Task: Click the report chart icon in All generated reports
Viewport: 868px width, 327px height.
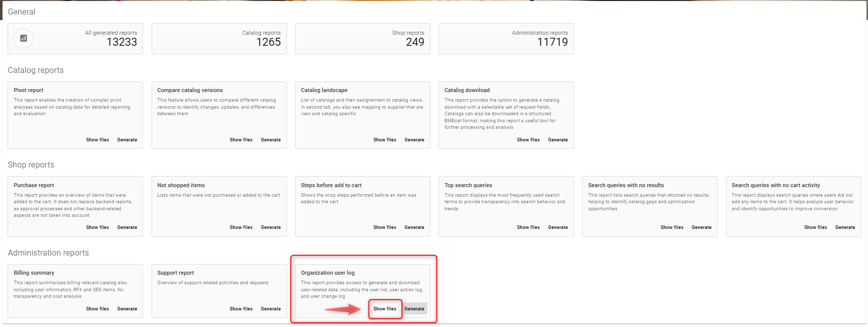Action: (23, 38)
